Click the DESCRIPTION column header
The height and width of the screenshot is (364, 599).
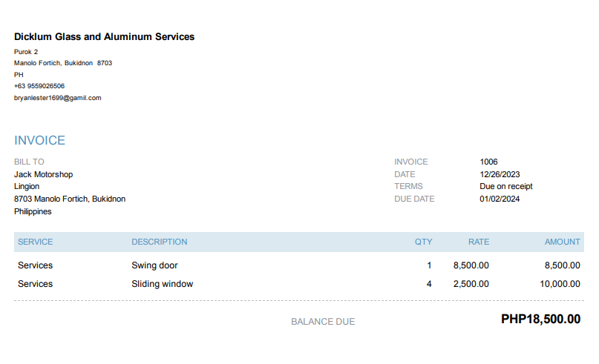(160, 242)
